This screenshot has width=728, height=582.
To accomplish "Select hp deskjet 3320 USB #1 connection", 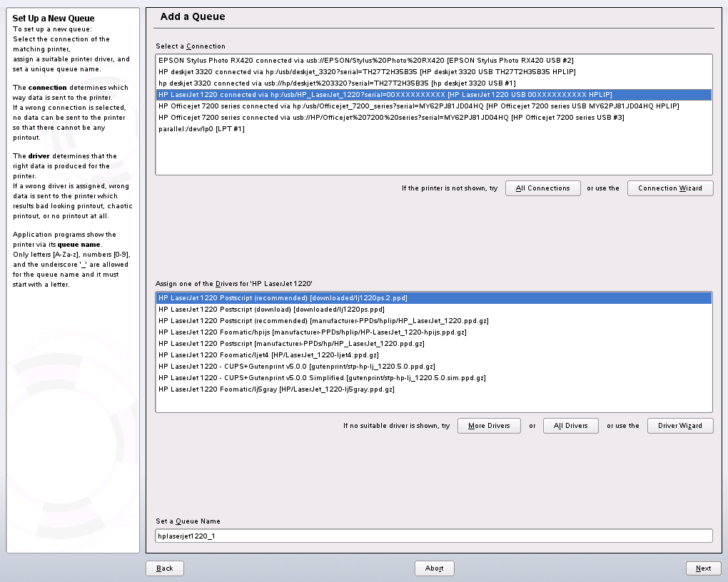I will (337, 83).
